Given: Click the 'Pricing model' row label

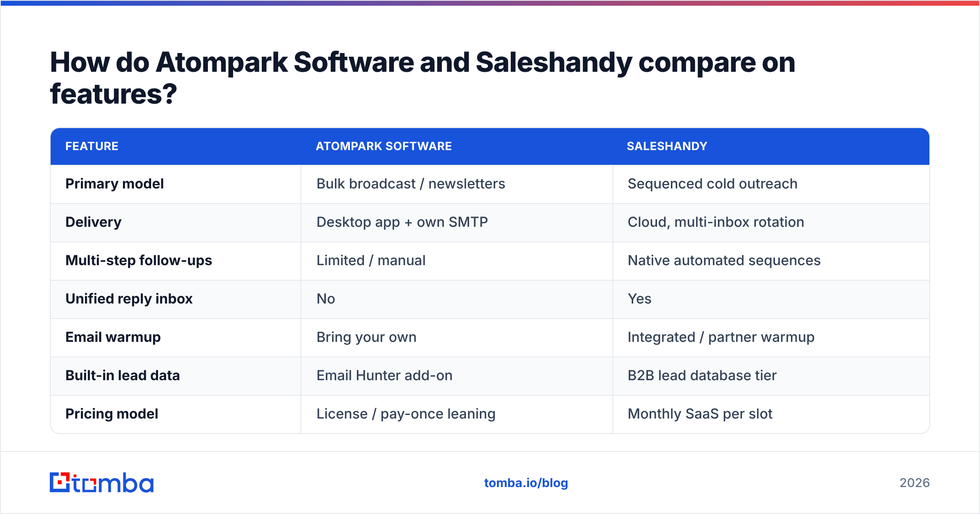Looking at the screenshot, I should point(112,414).
